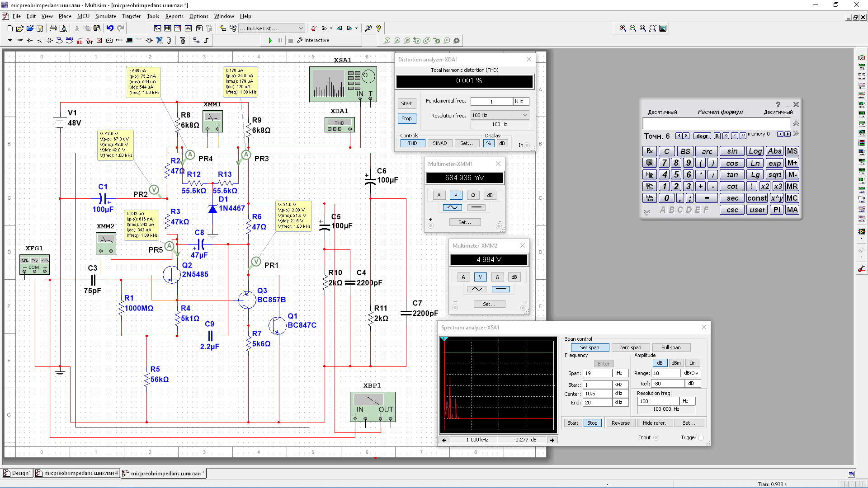The image size is (868, 488).
Task: Pause the running simulation
Action: 280,41
